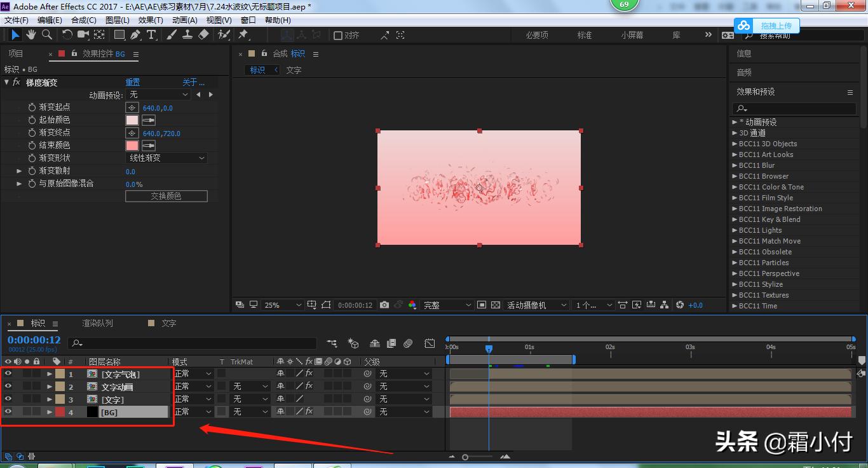This screenshot has height=468, width=868.
Task: Select the horizontal Type tool
Action: point(151,35)
